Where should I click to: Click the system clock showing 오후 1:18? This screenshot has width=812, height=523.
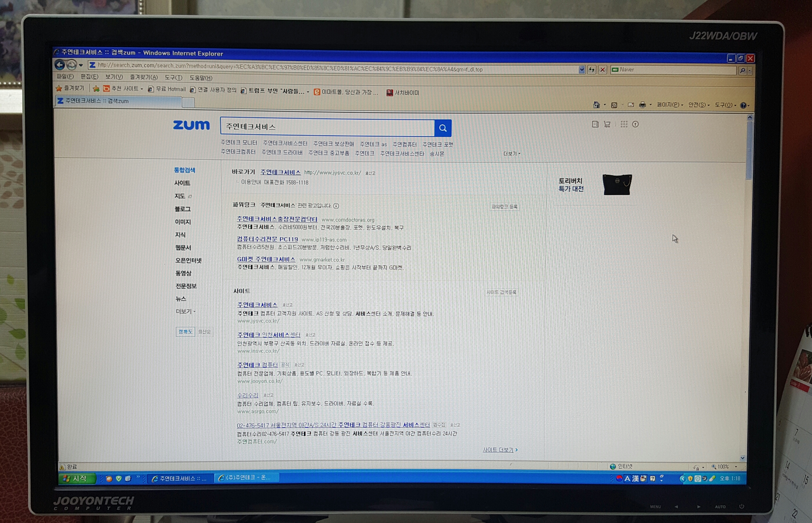(x=730, y=478)
